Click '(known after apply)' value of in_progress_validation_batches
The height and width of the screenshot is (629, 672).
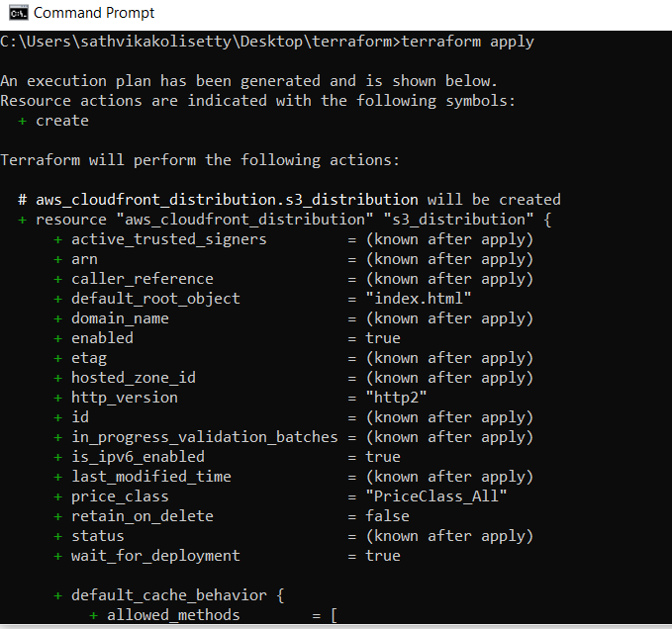pos(449,437)
